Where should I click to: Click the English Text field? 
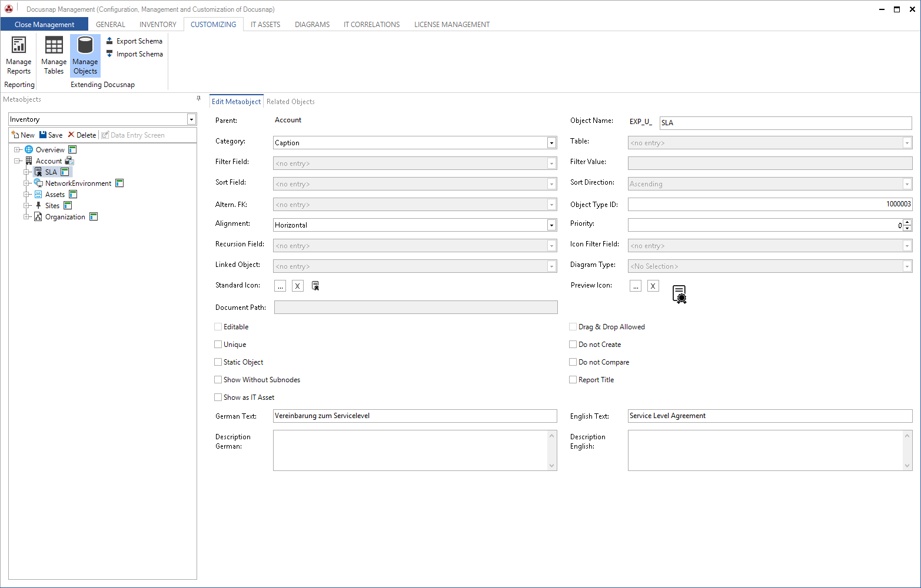770,416
